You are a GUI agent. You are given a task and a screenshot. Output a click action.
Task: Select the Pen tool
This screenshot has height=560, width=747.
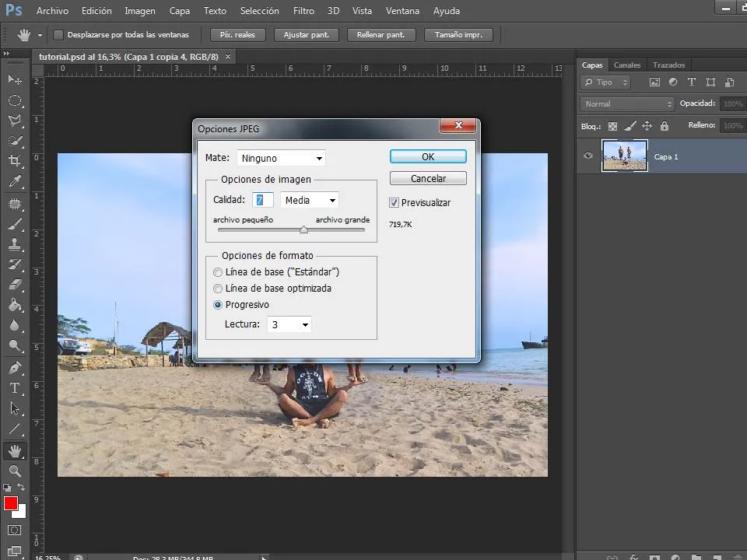[15, 368]
